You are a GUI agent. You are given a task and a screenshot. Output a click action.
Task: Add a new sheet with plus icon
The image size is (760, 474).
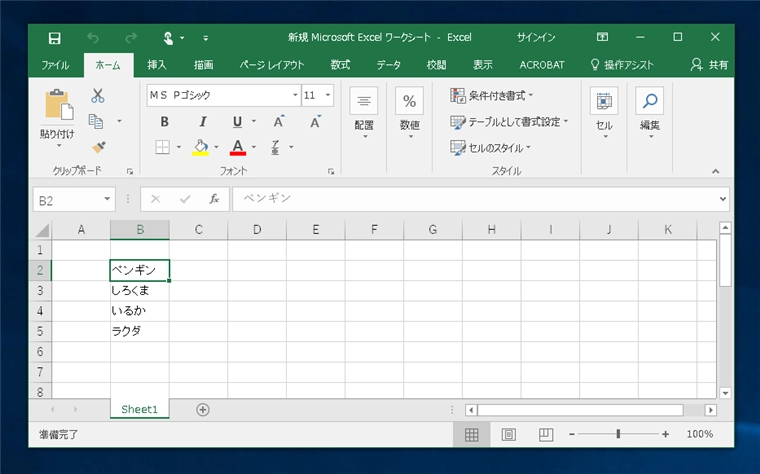[203, 410]
